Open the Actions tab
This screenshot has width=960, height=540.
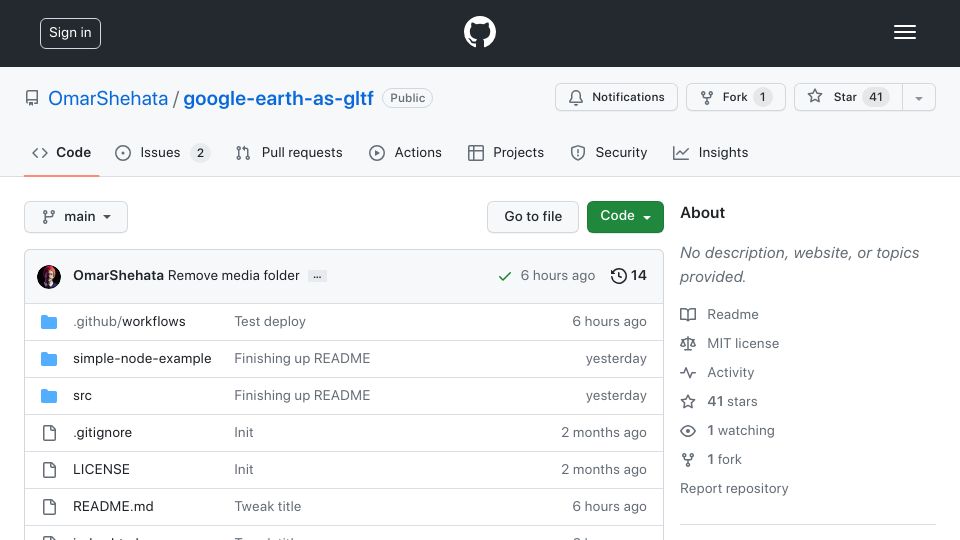point(405,152)
